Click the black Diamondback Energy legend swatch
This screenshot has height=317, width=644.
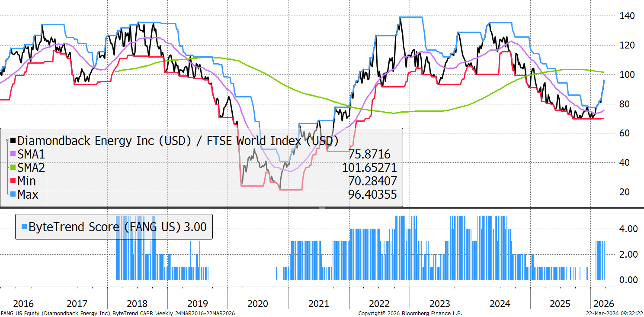point(13,141)
